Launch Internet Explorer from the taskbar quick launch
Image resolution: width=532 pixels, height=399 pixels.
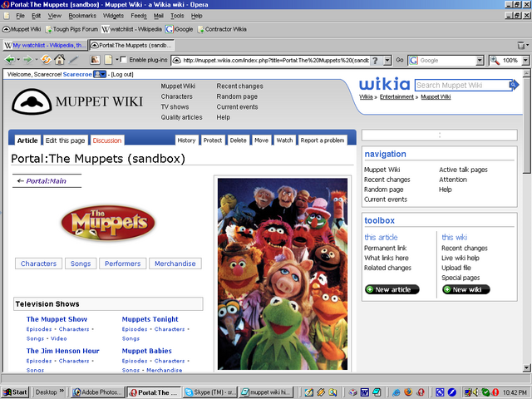(x=396, y=392)
